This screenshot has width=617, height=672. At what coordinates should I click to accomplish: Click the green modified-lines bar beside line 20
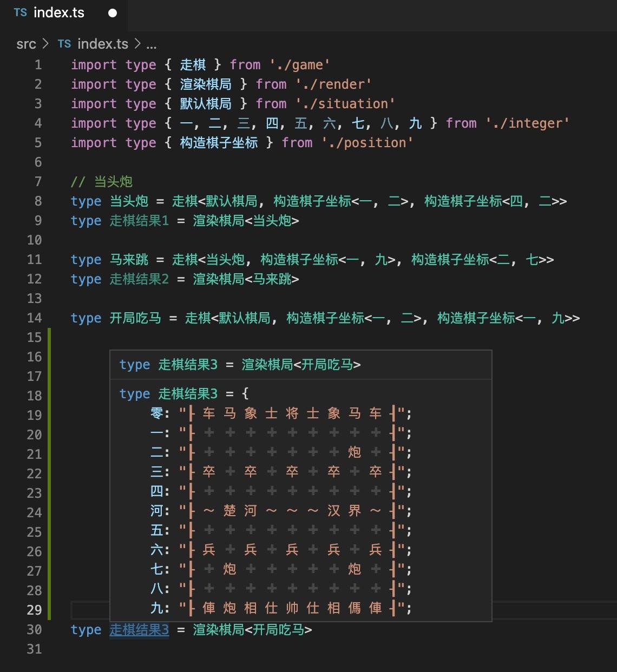[50, 435]
